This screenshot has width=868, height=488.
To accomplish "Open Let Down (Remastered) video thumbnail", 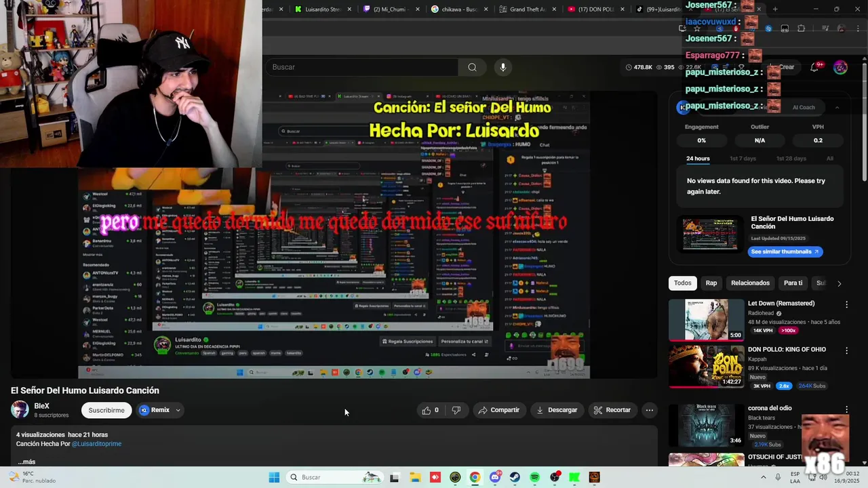I will point(707,319).
